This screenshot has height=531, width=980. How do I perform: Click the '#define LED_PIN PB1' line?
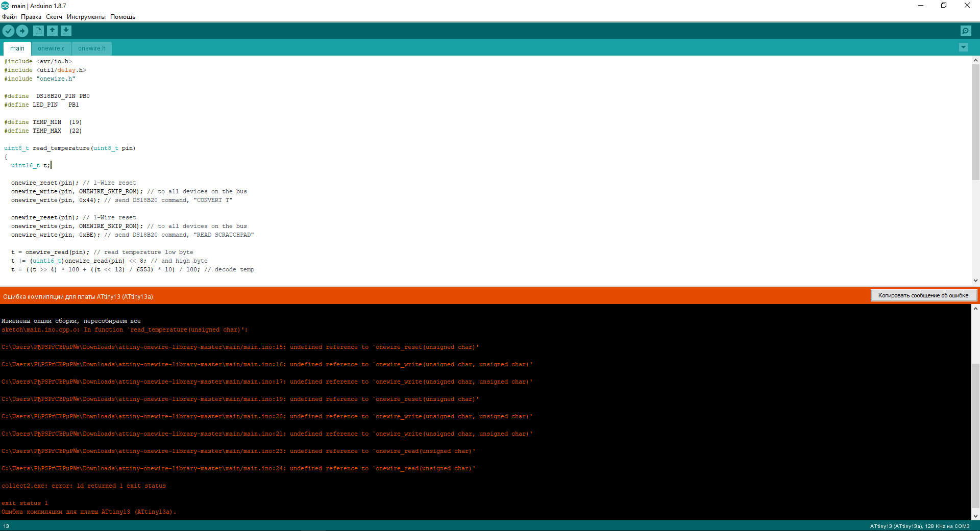click(42, 105)
